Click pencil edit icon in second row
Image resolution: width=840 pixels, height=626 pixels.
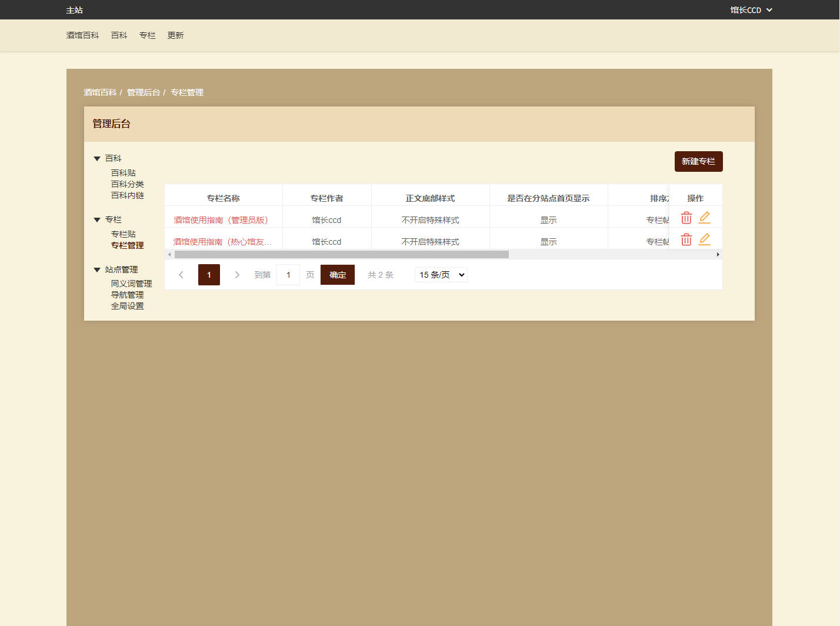point(704,239)
